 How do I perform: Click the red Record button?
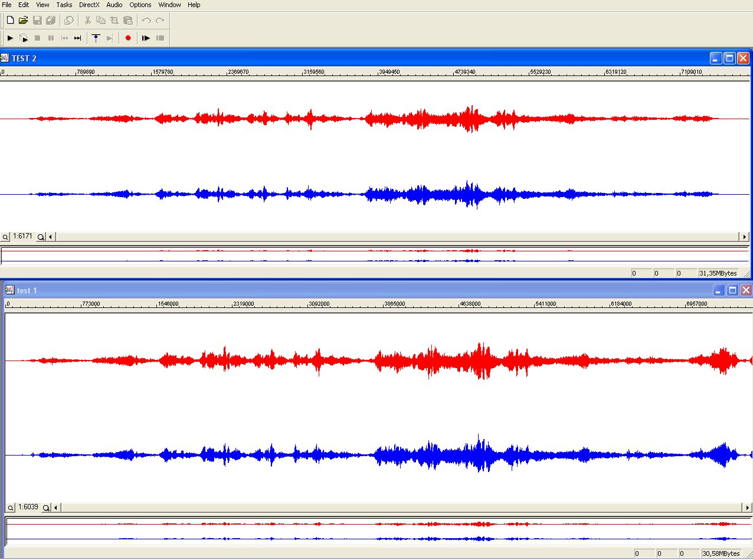128,38
